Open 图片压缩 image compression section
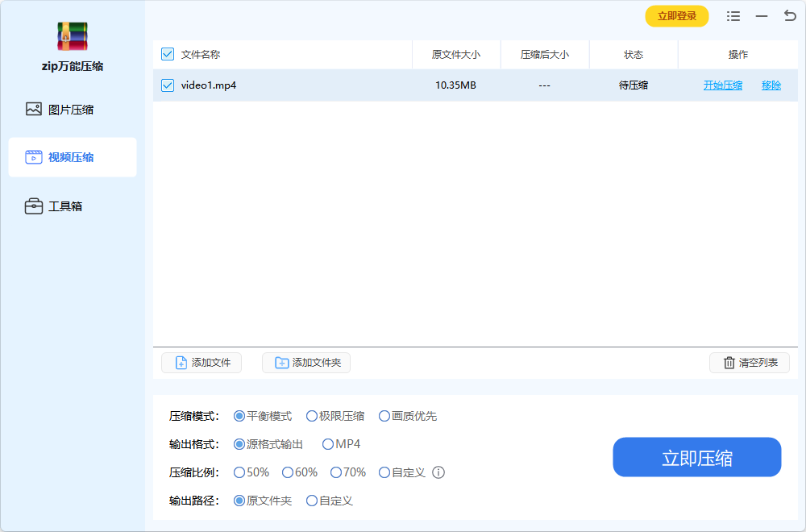The width and height of the screenshot is (806, 532). point(73,110)
